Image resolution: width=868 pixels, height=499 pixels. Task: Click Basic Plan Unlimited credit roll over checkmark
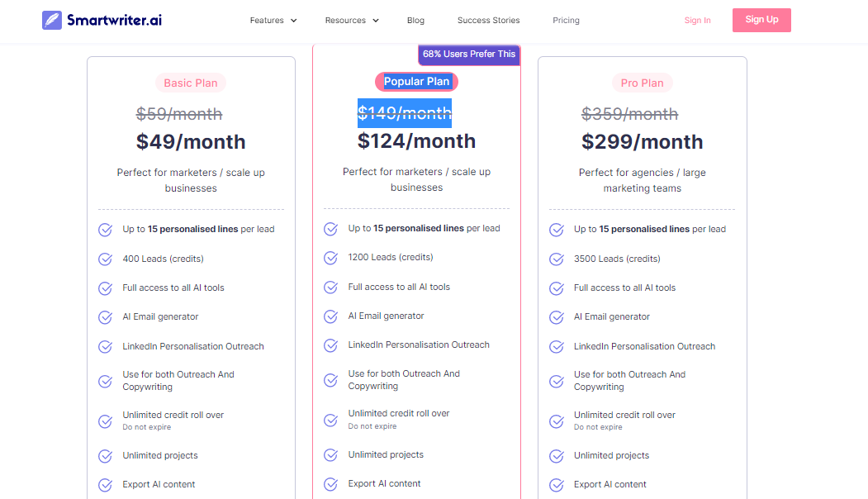pyautogui.click(x=105, y=421)
